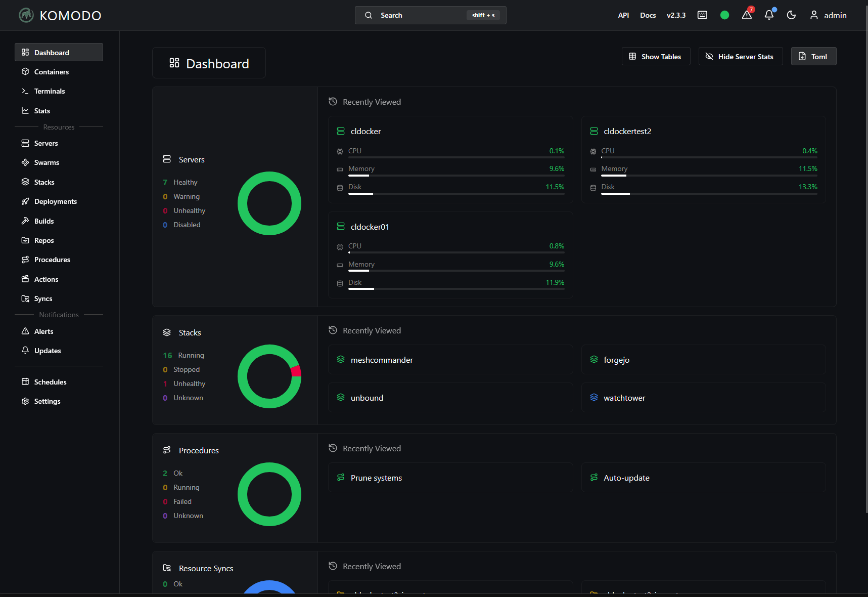The width and height of the screenshot is (868, 597).
Task: Click the Deployments rocket icon
Action: click(25, 201)
